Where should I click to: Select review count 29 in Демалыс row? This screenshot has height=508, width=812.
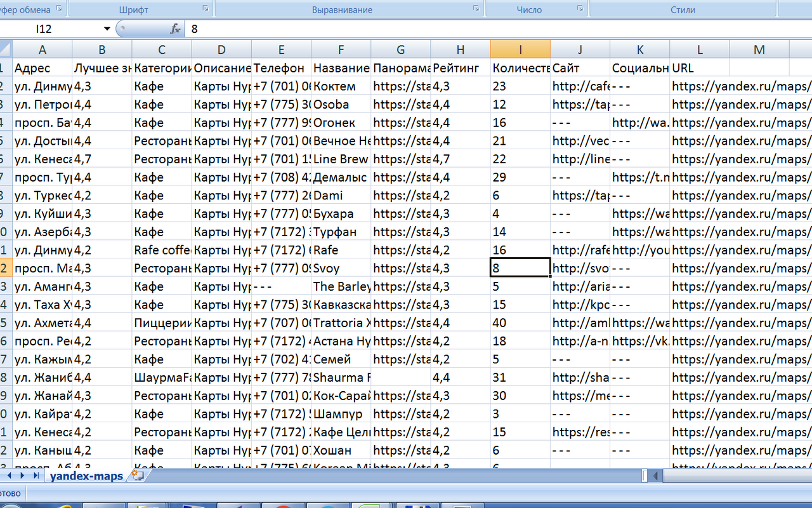520,177
